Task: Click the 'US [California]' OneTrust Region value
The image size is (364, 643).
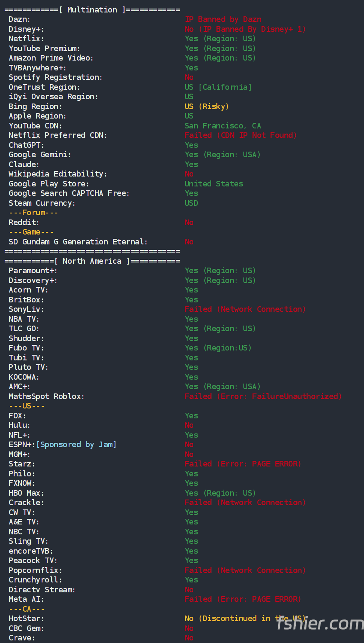Action: (x=218, y=87)
